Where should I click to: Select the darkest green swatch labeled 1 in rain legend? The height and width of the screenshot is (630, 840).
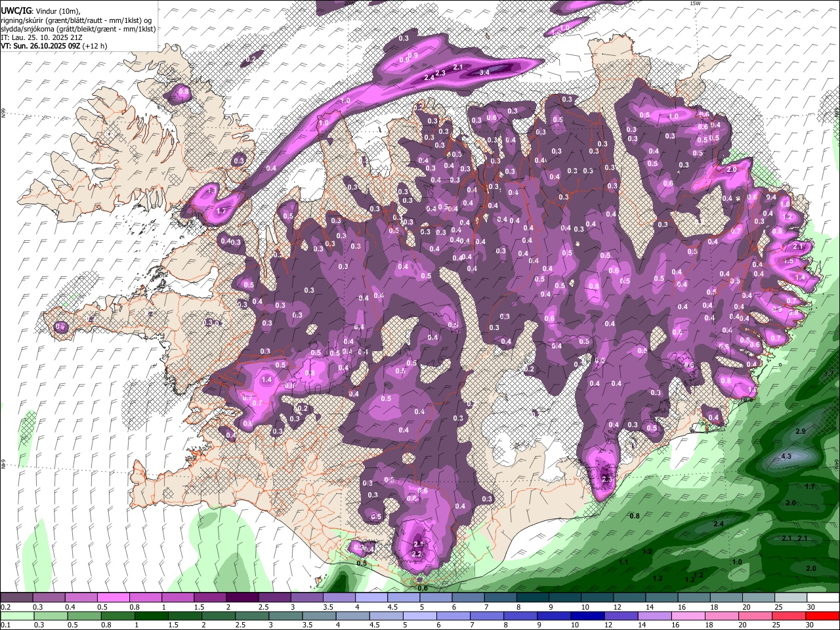click(x=152, y=616)
